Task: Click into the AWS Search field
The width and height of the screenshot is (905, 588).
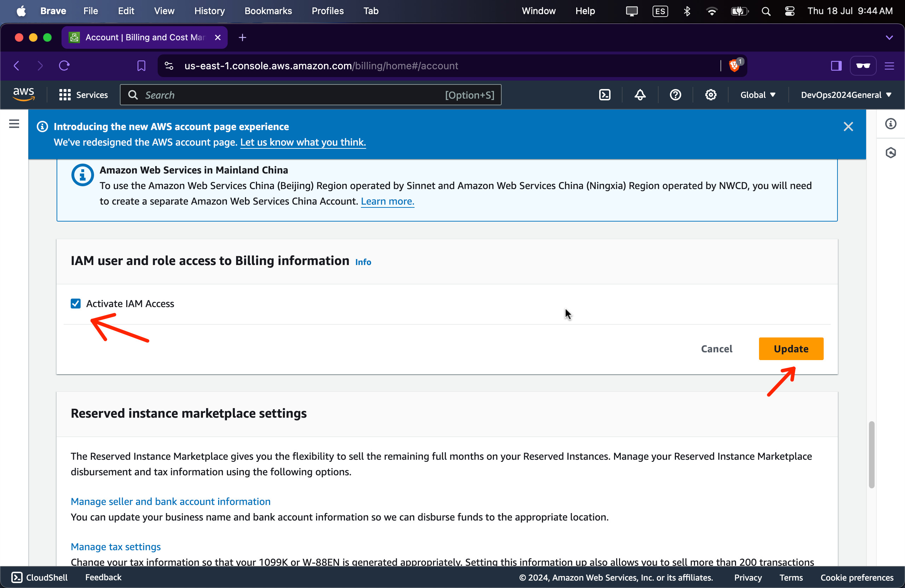Action: [289, 95]
